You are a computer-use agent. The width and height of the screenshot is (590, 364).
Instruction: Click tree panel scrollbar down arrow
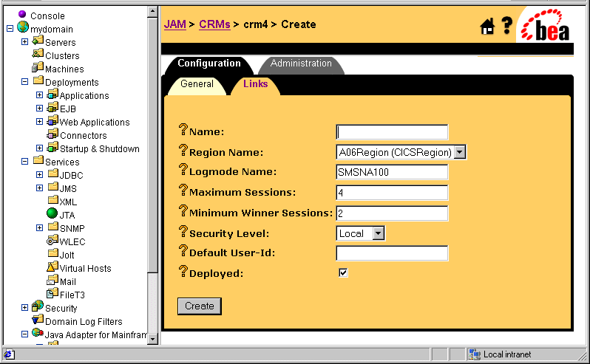point(152,338)
